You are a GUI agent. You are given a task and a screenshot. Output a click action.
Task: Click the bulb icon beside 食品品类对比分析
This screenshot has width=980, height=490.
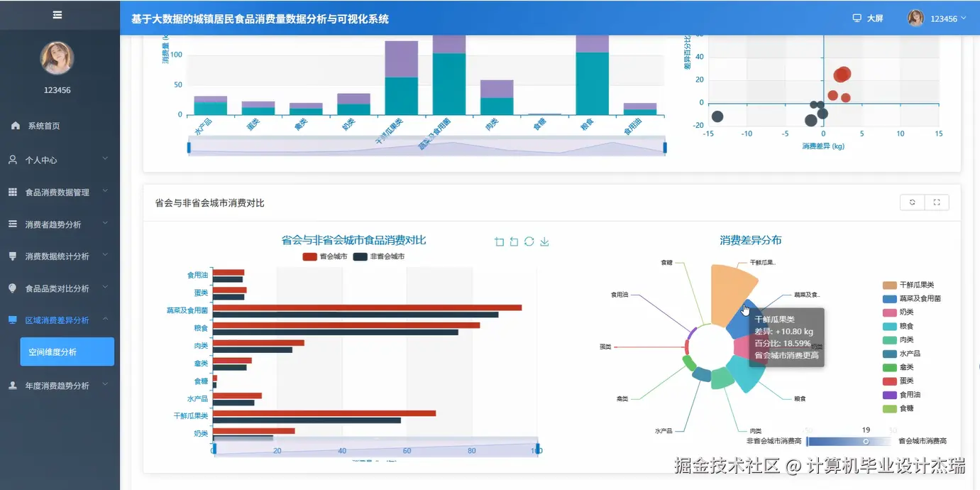pos(13,288)
